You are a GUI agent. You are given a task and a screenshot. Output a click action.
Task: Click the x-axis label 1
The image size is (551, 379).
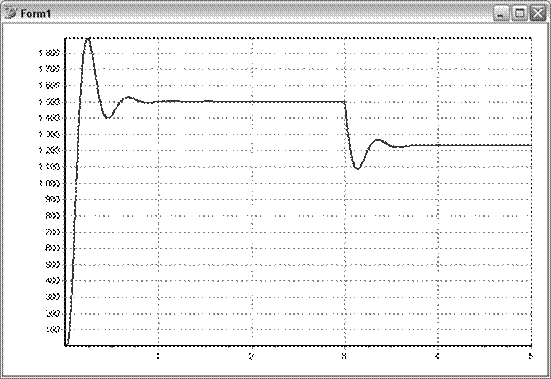tap(158, 356)
